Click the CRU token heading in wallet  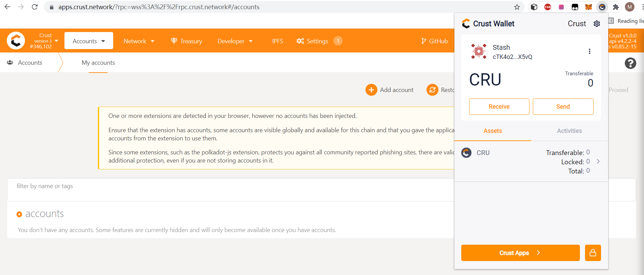click(485, 80)
